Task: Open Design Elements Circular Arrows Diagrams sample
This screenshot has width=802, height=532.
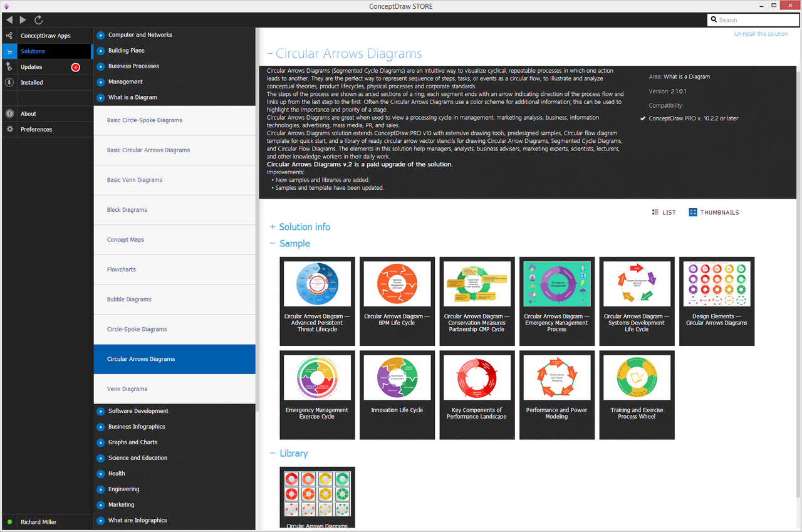Action: pyautogui.click(x=717, y=301)
